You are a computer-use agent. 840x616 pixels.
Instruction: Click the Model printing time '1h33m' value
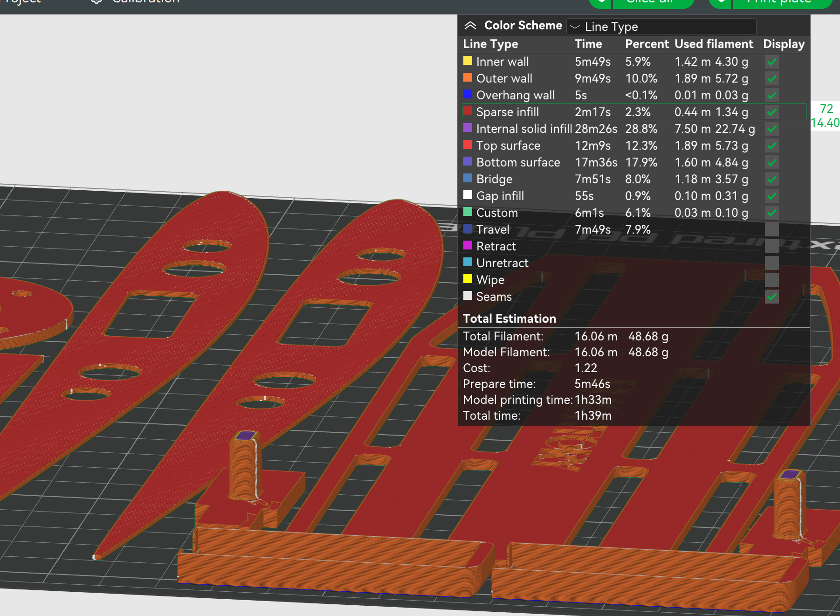click(593, 400)
